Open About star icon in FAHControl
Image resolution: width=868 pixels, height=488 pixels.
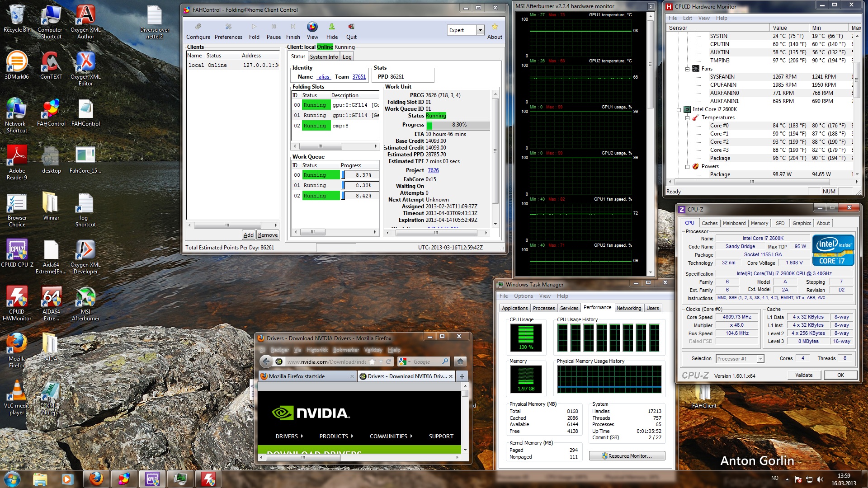[495, 31]
